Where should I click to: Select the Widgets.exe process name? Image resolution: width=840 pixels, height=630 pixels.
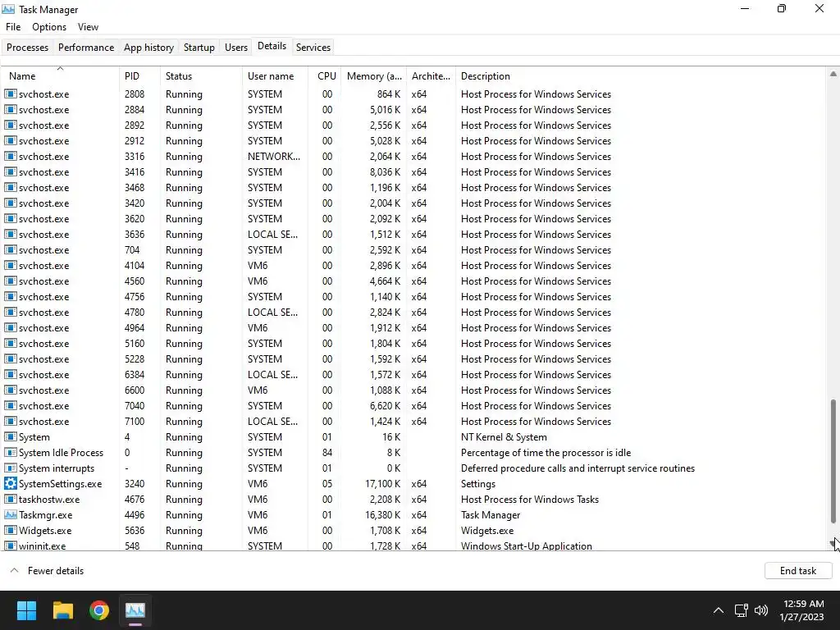(45, 531)
